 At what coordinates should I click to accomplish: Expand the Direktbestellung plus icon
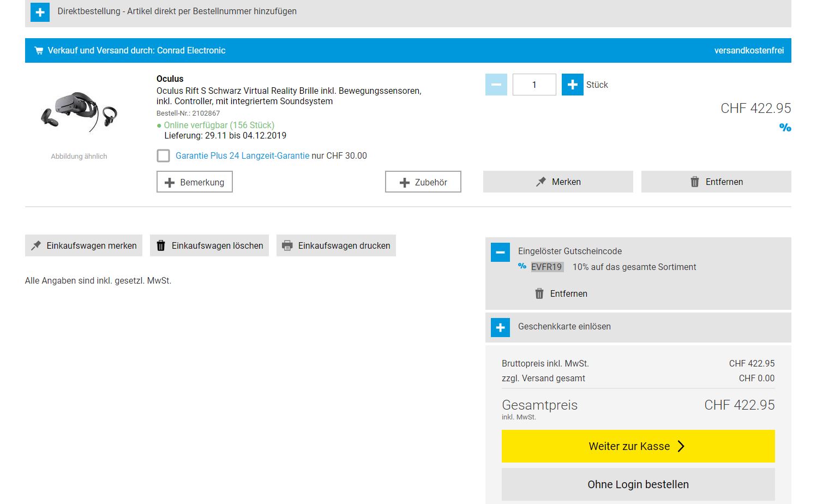(x=40, y=12)
